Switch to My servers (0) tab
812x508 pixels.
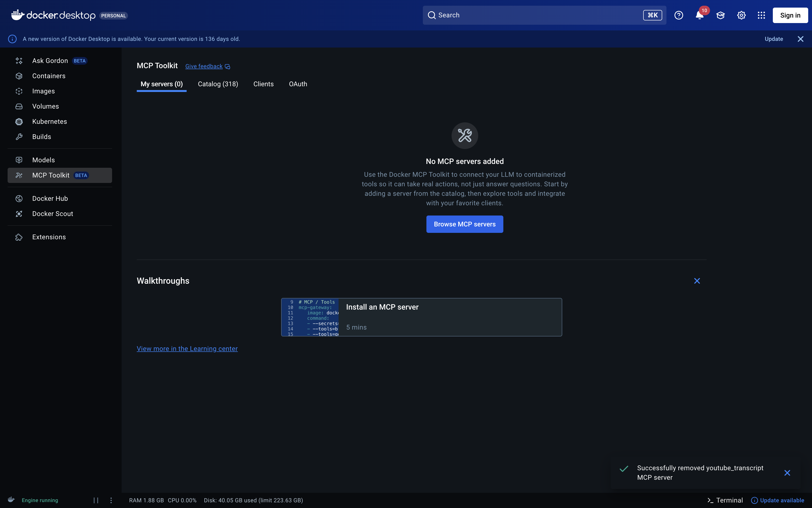tap(161, 84)
